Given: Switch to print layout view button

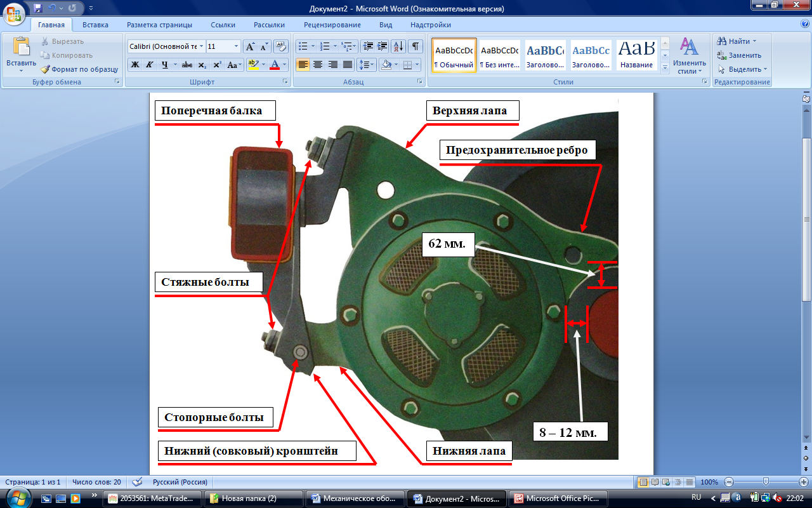Looking at the screenshot, I should [x=644, y=482].
